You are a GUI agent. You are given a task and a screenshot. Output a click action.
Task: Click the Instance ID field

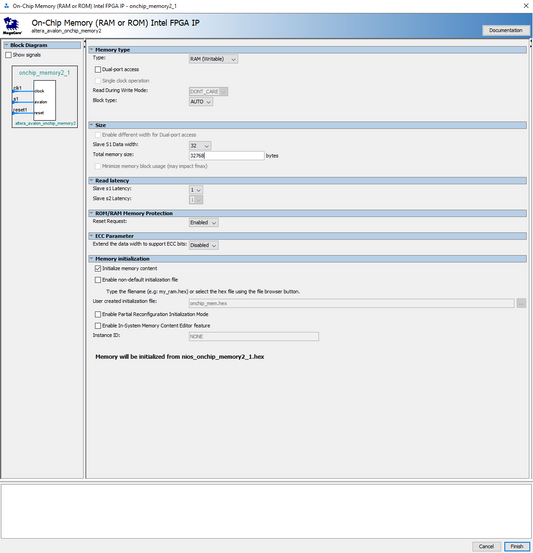click(254, 336)
